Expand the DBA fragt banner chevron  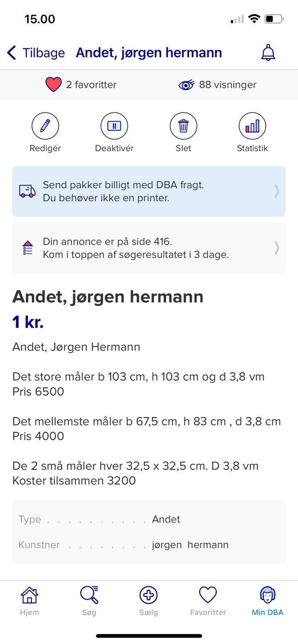[277, 191]
